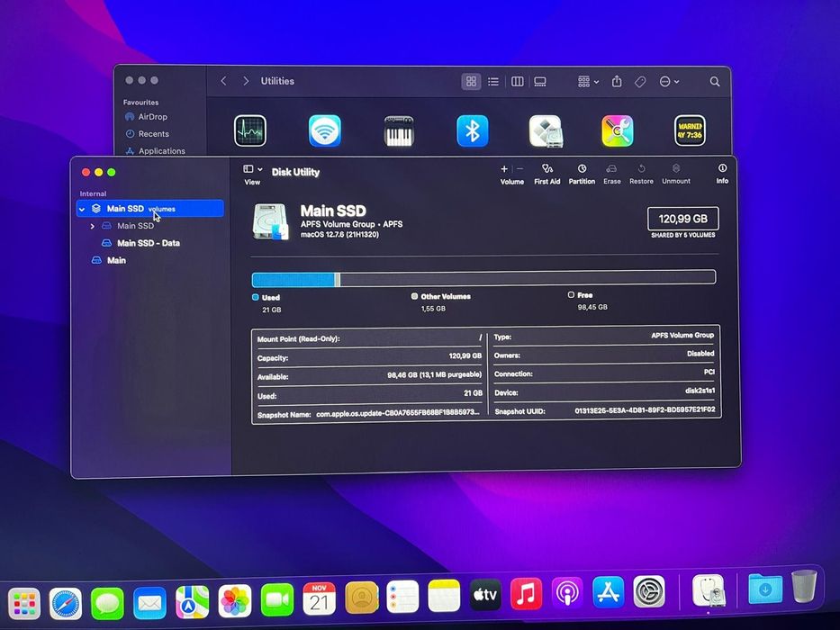
Task: Open Apple TV from the Dock
Action: (x=485, y=594)
